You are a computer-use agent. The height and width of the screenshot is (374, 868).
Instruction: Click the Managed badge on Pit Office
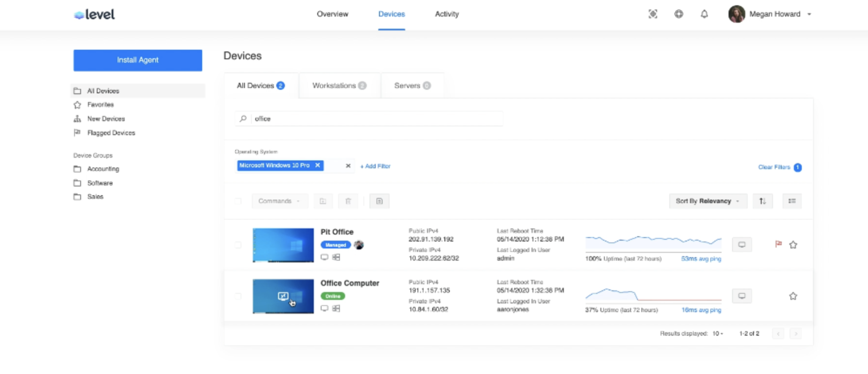point(336,245)
